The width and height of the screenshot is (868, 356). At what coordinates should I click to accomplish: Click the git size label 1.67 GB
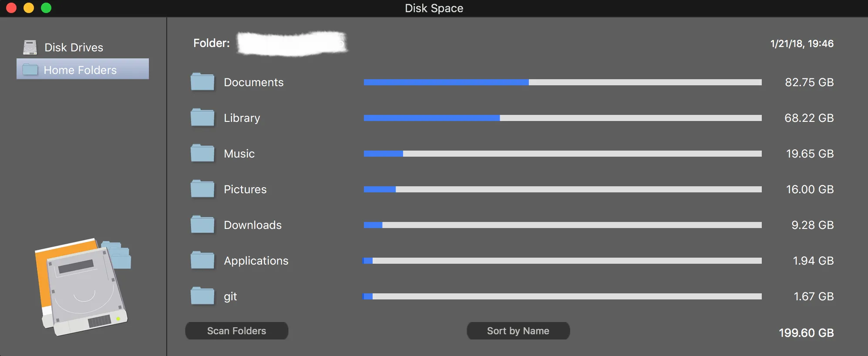(x=814, y=296)
